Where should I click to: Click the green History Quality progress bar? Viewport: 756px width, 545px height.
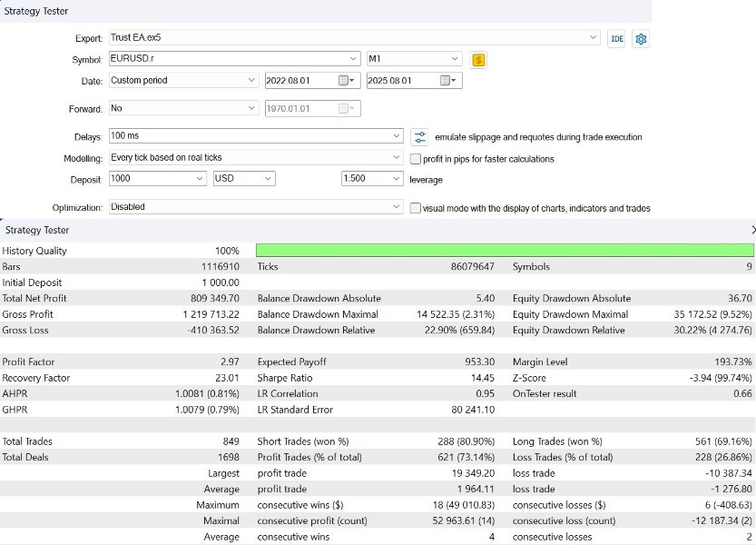pyautogui.click(x=505, y=250)
